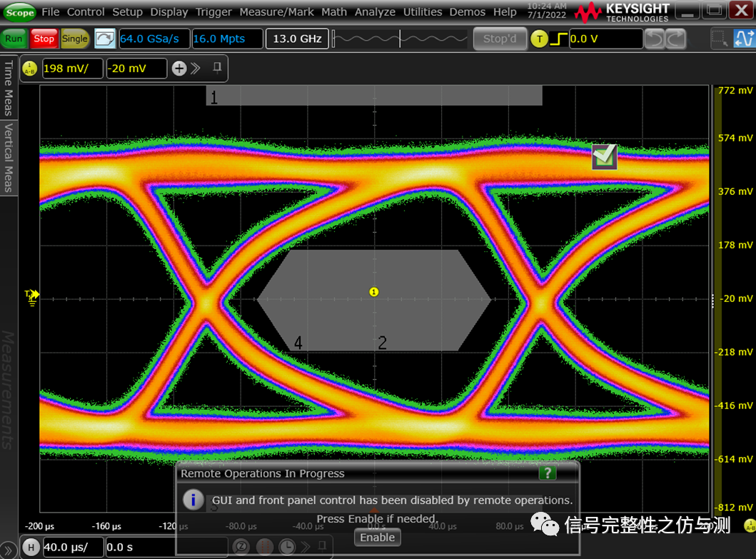Click the 198 mV/ vertical scale field
The width and height of the screenshot is (756, 559).
click(72, 69)
